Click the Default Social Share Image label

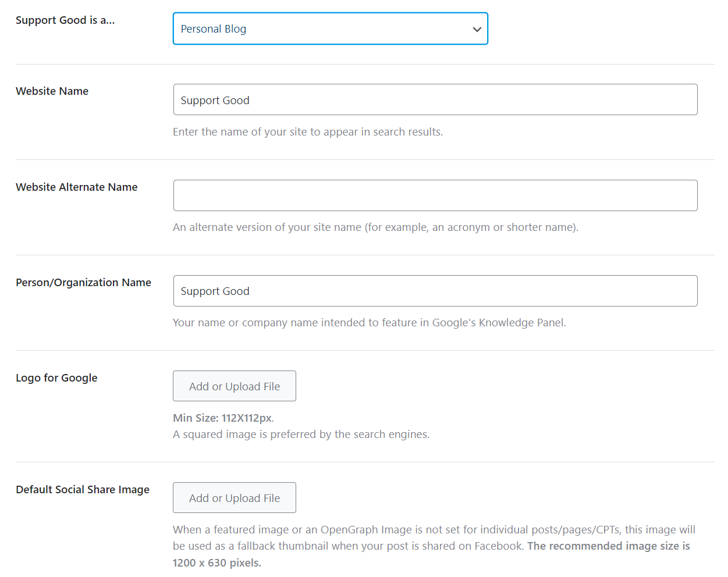point(83,490)
